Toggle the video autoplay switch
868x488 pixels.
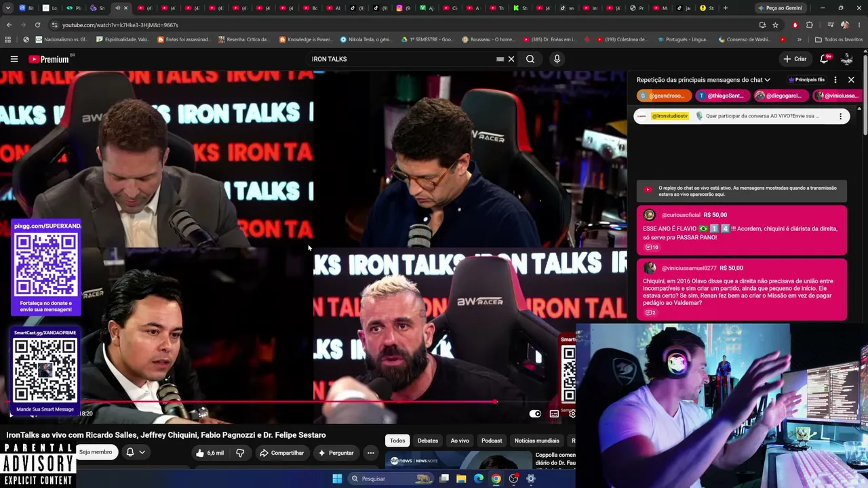[x=535, y=413]
